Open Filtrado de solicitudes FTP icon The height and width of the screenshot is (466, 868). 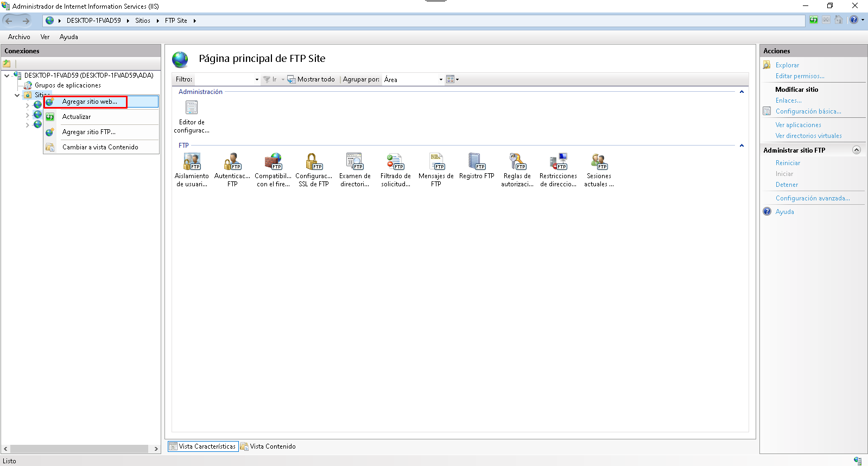click(x=395, y=162)
